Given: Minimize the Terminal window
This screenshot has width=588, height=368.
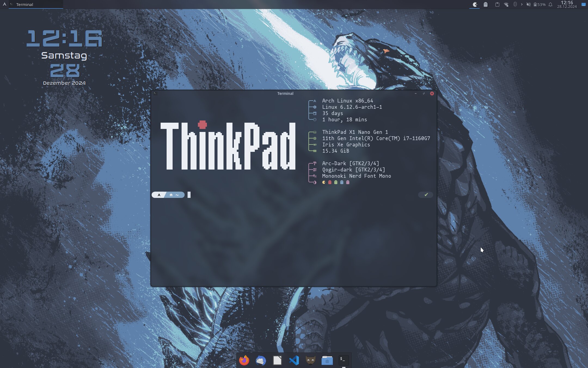Looking at the screenshot, I should [416, 93].
